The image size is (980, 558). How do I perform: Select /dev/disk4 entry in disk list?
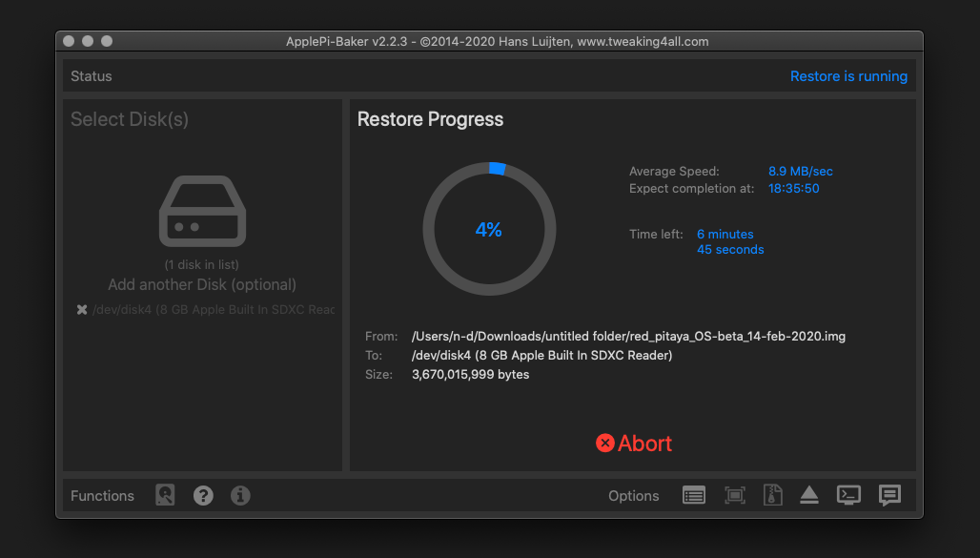click(214, 310)
